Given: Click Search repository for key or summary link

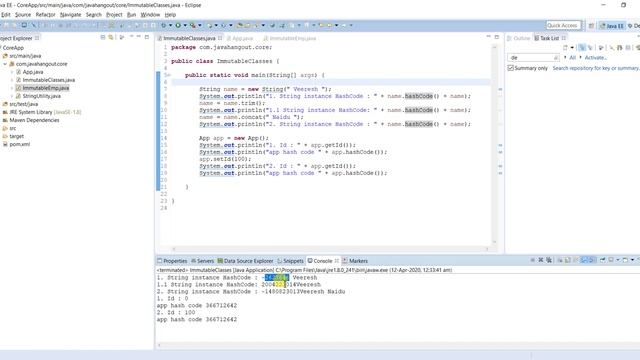Looking at the screenshot, I should 596,68.
